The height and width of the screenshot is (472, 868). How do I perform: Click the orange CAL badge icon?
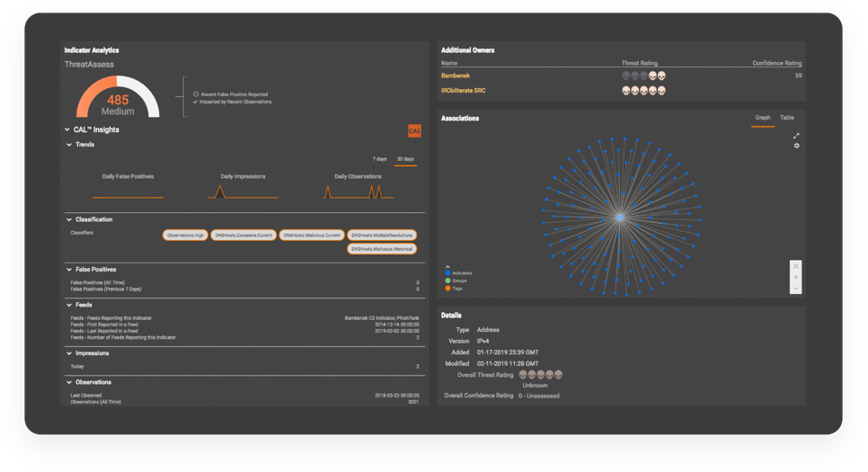pyautogui.click(x=414, y=130)
